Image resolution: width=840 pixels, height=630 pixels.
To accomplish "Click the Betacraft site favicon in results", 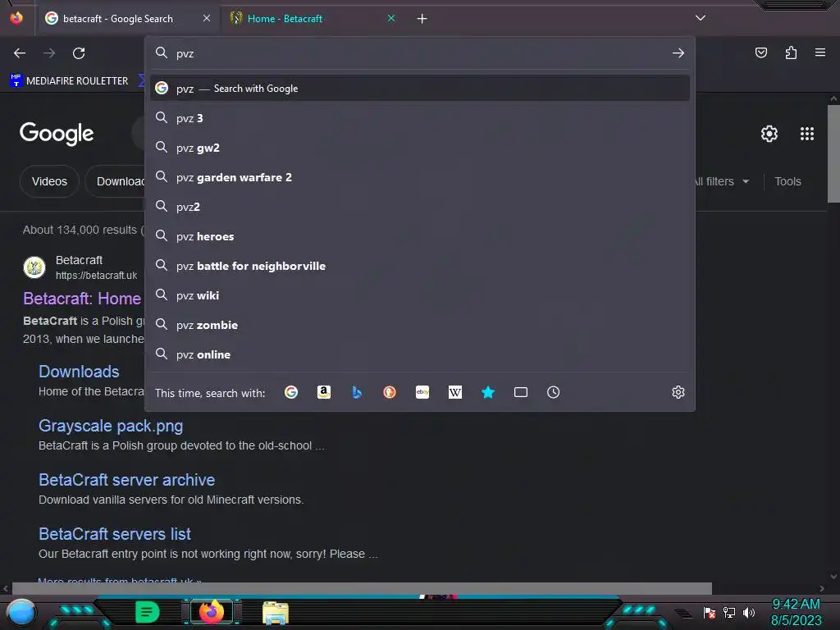I will (34, 267).
